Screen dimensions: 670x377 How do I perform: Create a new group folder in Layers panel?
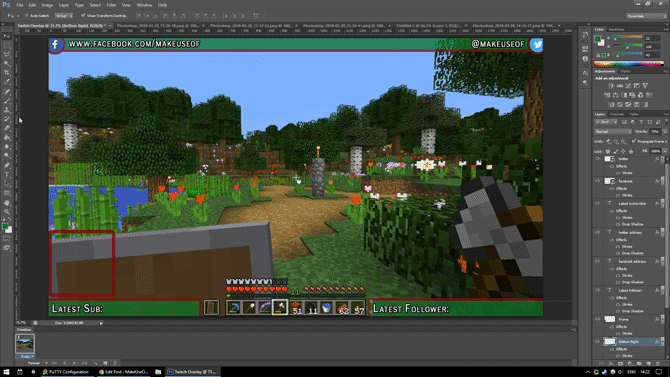tap(639, 363)
